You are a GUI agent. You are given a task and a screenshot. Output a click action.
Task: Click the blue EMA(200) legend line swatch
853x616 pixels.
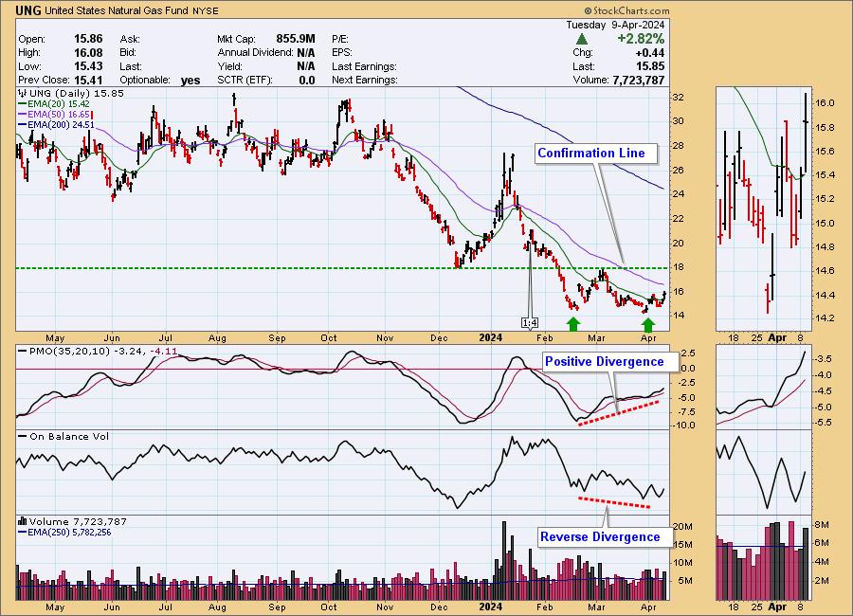23,124
